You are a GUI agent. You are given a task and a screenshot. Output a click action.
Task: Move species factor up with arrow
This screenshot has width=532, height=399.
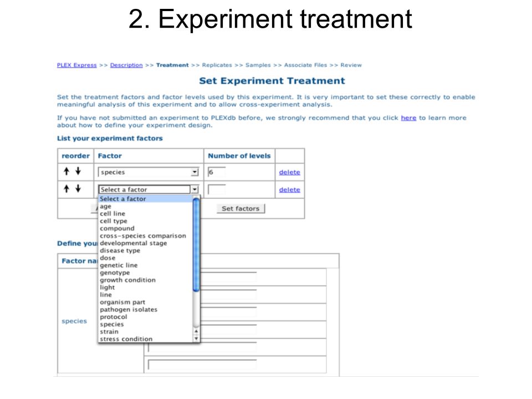(x=66, y=171)
